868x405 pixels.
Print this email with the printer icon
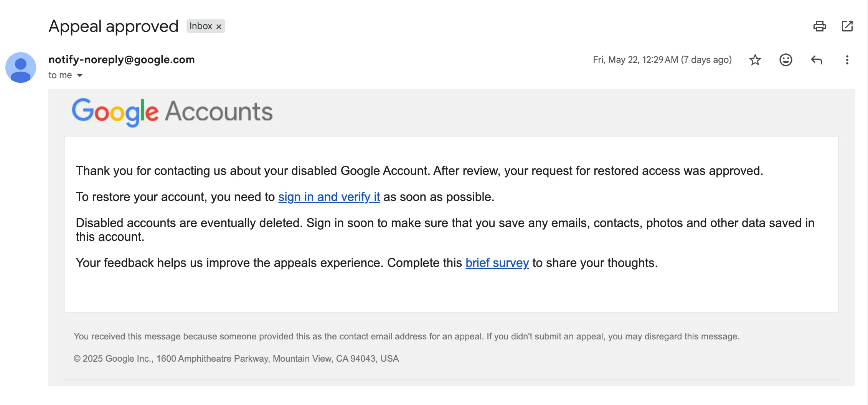819,26
